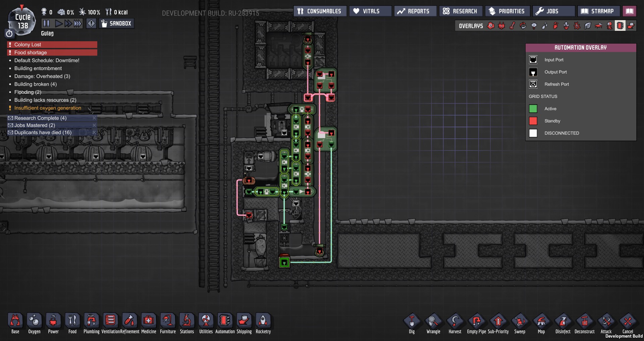Click the Sweep tool icon
This screenshot has height=341, width=644.
tap(520, 322)
